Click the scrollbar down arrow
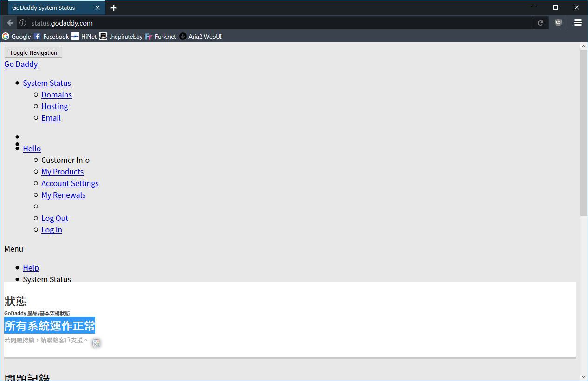This screenshot has height=381, width=588. pos(584,377)
